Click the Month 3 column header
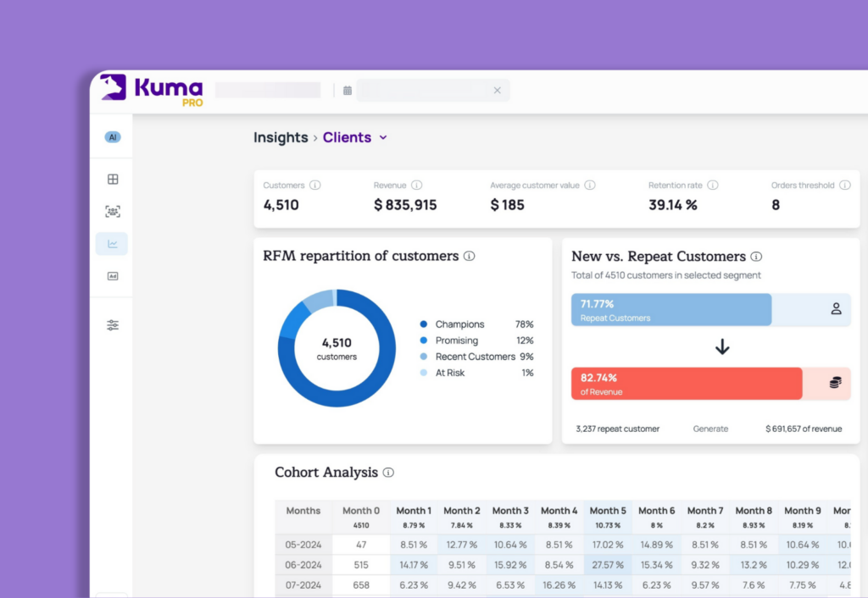This screenshot has height=598, width=868. [x=510, y=517]
